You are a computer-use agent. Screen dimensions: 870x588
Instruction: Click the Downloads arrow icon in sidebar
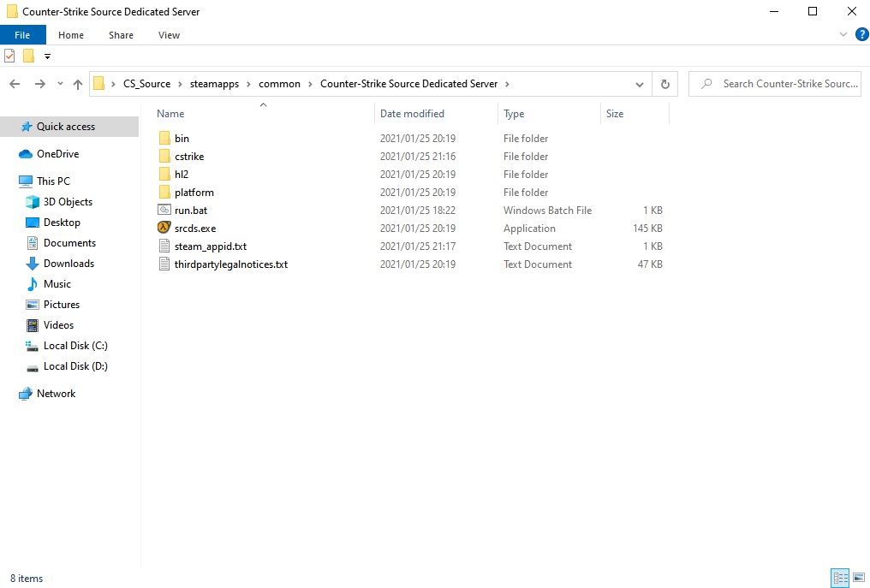pos(33,264)
